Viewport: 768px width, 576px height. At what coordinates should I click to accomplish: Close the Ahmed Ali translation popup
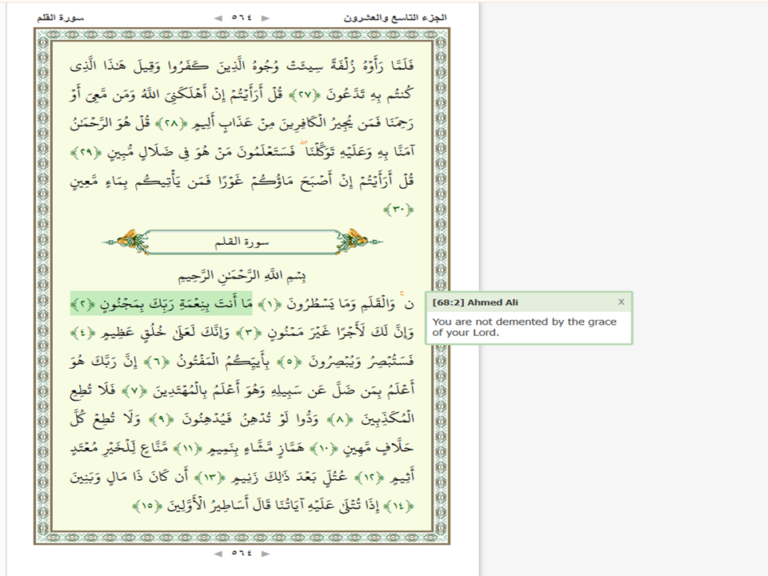click(621, 302)
